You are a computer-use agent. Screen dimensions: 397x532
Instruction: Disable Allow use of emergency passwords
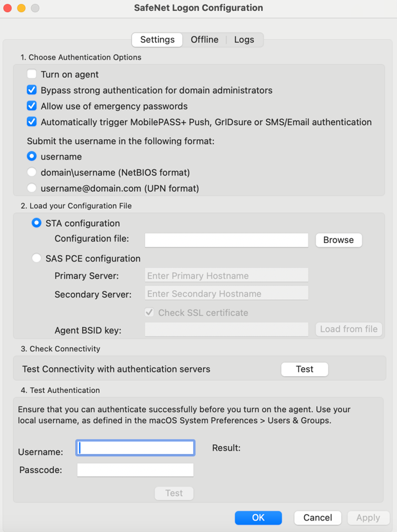(x=31, y=106)
